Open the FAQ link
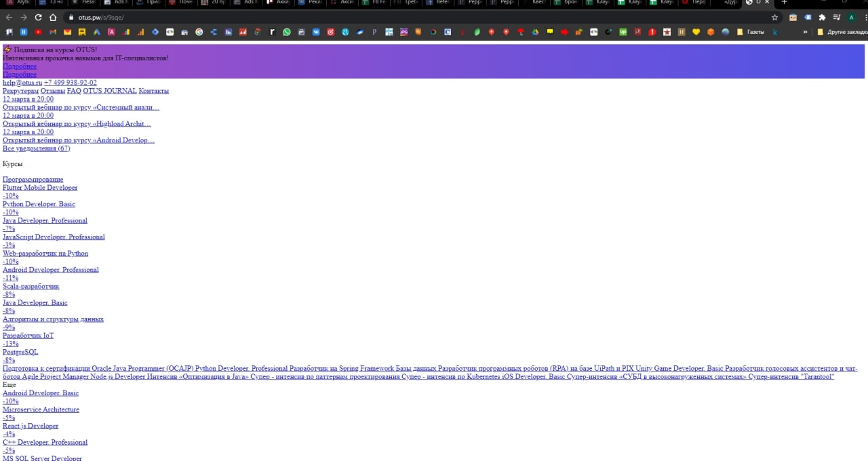The width and height of the screenshot is (868, 461). [x=74, y=91]
